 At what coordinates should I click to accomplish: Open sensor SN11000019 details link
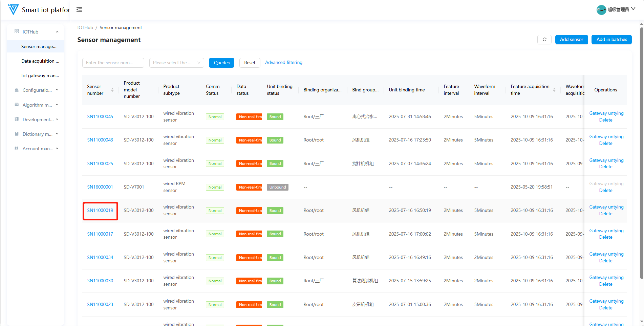(100, 210)
